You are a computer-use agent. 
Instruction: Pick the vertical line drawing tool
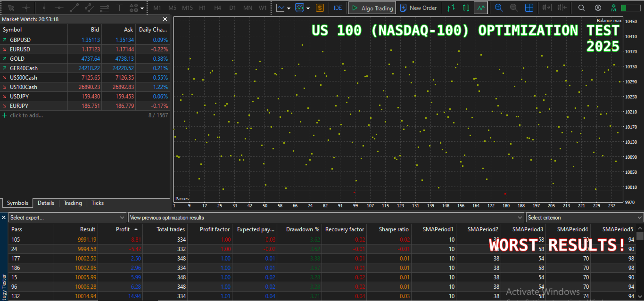[x=43, y=8]
